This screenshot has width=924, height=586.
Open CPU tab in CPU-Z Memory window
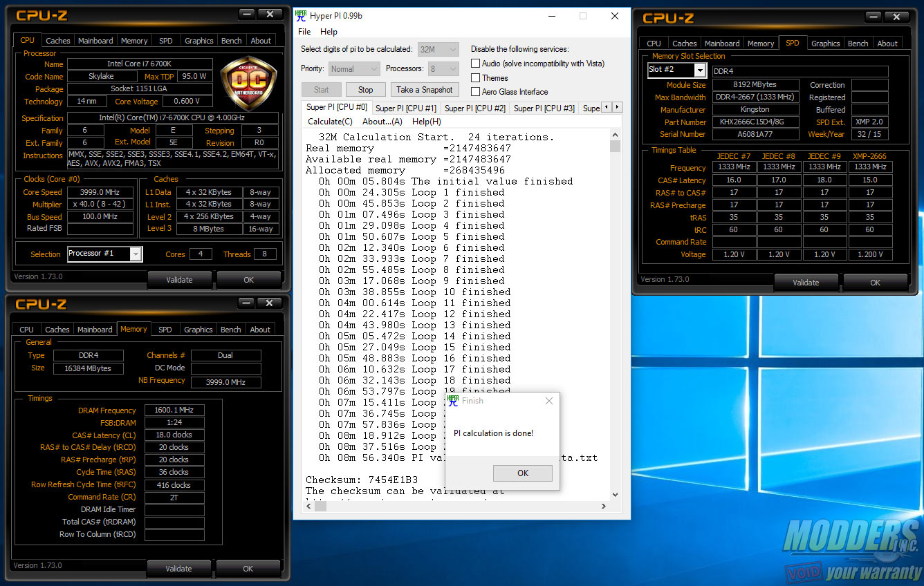(x=26, y=330)
